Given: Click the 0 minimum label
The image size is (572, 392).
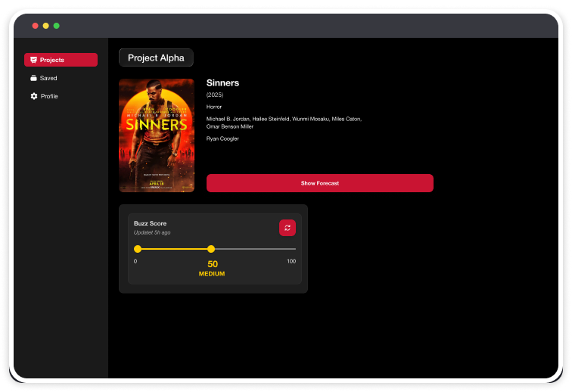Looking at the screenshot, I should [x=135, y=261].
